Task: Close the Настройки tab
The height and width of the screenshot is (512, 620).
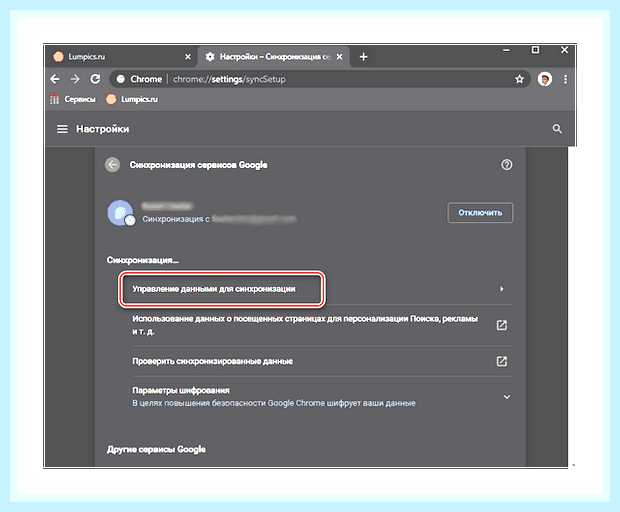Action: (339, 57)
